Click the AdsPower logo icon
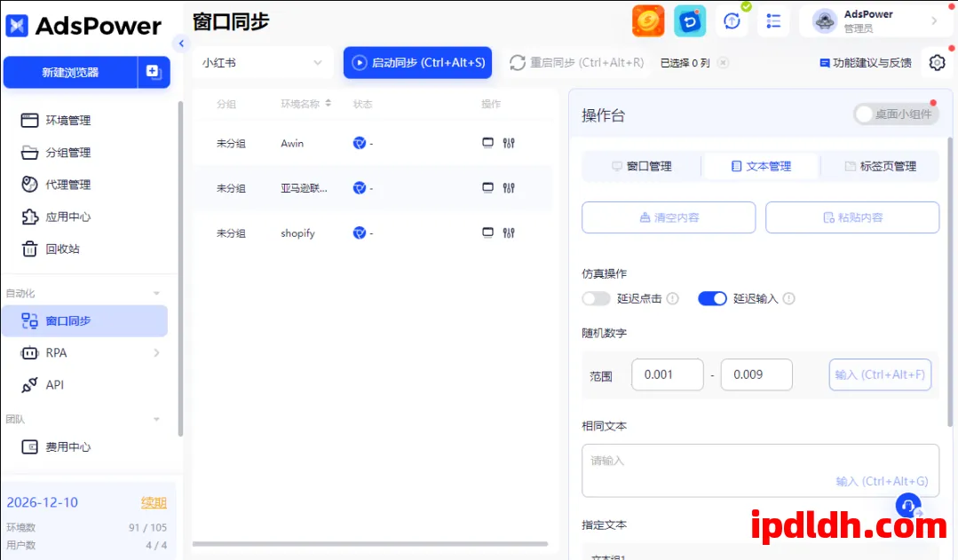The height and width of the screenshot is (560, 958). [17, 26]
